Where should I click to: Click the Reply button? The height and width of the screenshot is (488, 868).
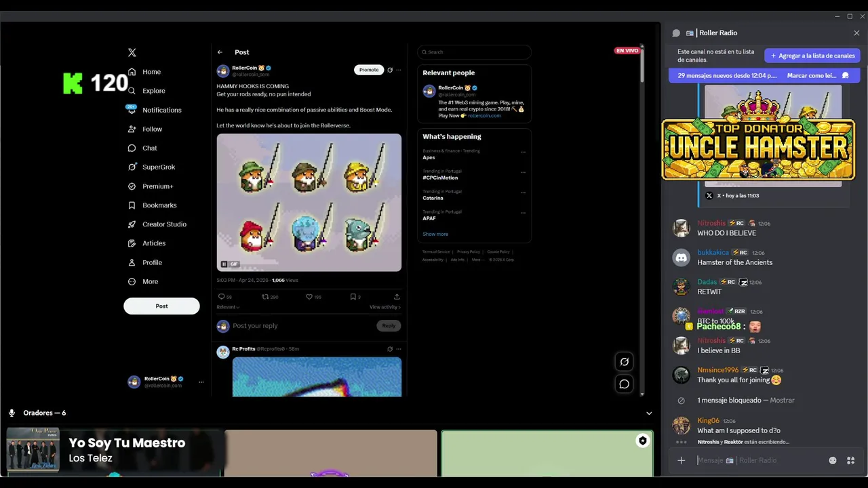coord(389,326)
